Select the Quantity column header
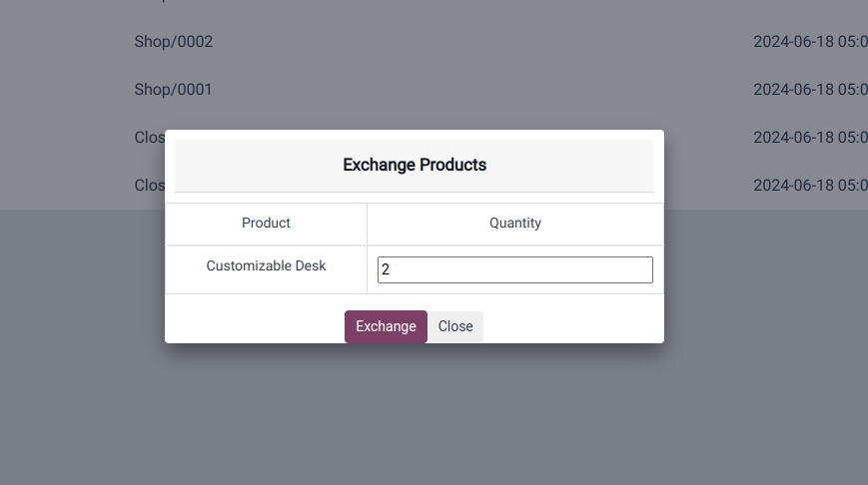The width and height of the screenshot is (868, 485). (x=514, y=223)
